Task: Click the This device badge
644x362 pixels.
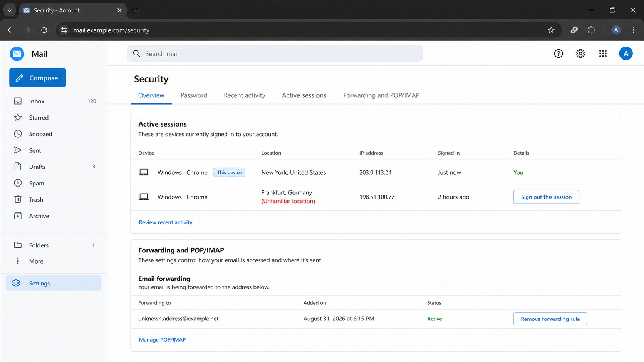Action: tap(229, 172)
